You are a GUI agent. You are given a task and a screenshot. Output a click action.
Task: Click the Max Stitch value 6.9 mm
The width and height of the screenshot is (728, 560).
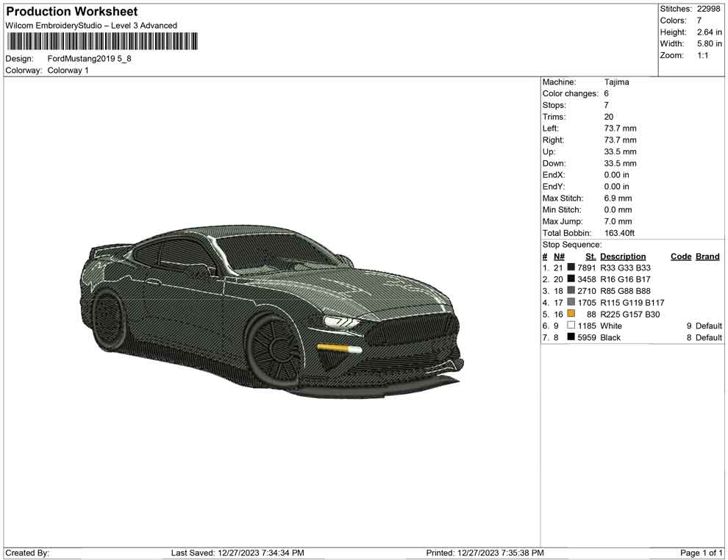click(618, 198)
